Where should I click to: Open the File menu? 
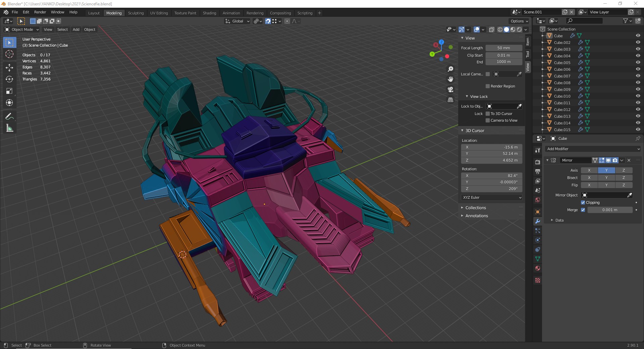click(x=15, y=12)
